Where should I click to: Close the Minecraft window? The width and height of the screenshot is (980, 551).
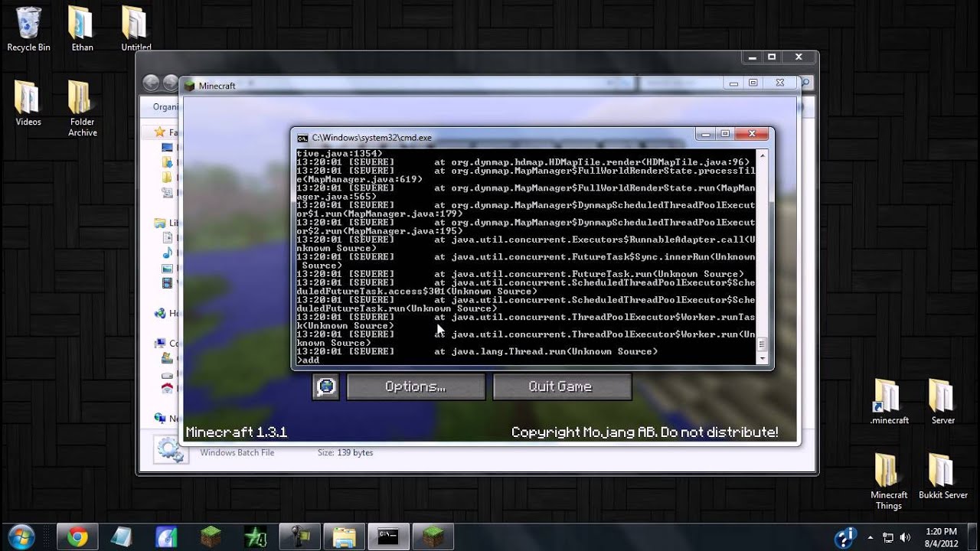[x=779, y=83]
